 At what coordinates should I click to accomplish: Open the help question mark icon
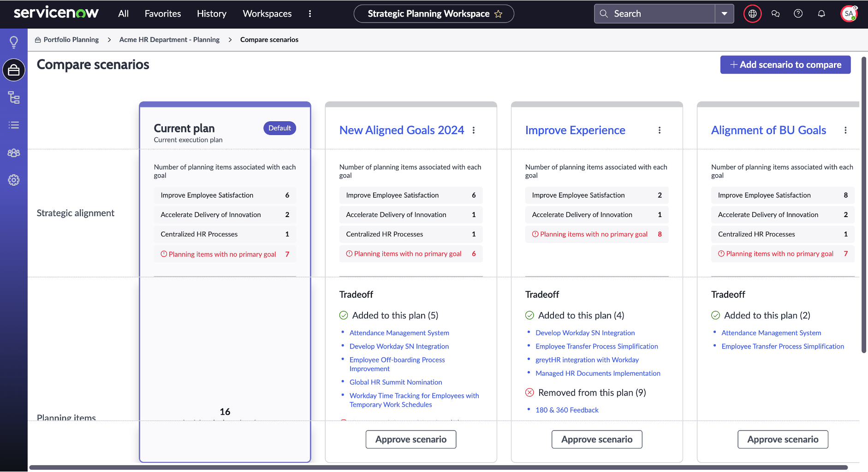tap(798, 14)
